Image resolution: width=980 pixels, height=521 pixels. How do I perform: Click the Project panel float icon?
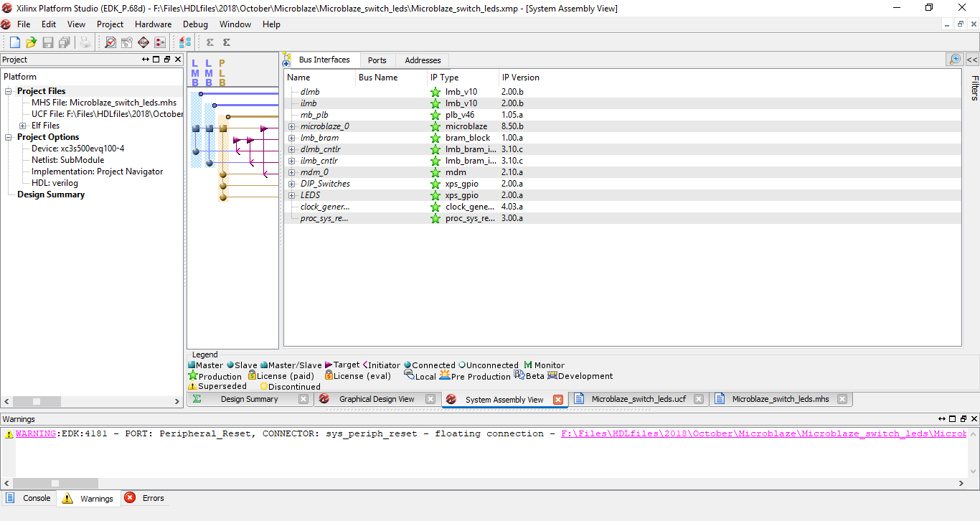click(x=167, y=60)
